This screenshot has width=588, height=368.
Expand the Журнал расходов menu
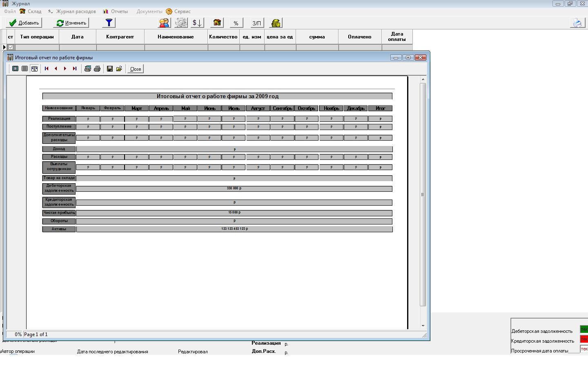pyautogui.click(x=72, y=11)
